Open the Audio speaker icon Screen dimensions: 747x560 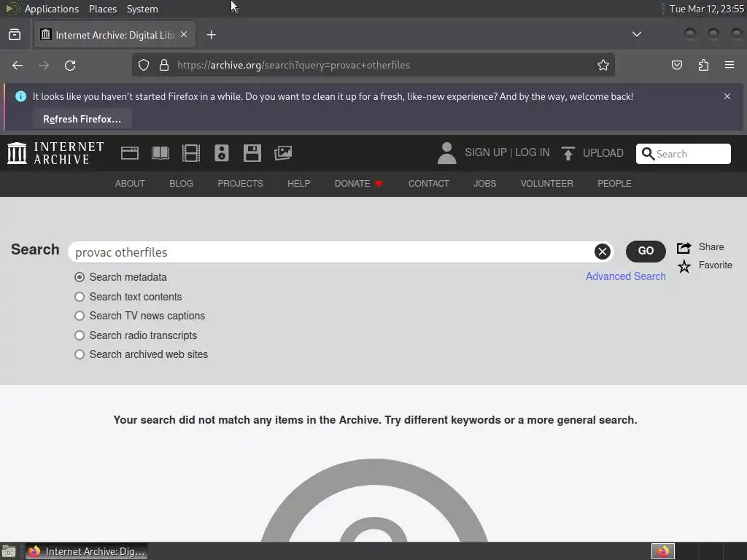[x=222, y=153]
